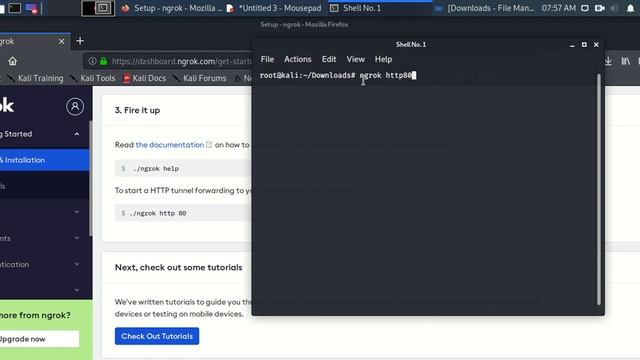The height and width of the screenshot is (360, 640).
Task: Expand the first collapsed sidebar section chevron
Action: [76, 212]
